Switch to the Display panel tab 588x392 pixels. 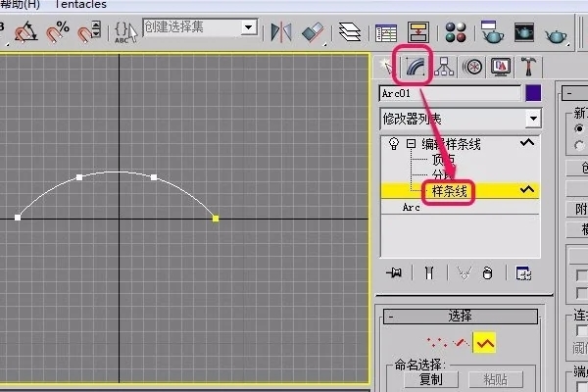[x=501, y=68]
